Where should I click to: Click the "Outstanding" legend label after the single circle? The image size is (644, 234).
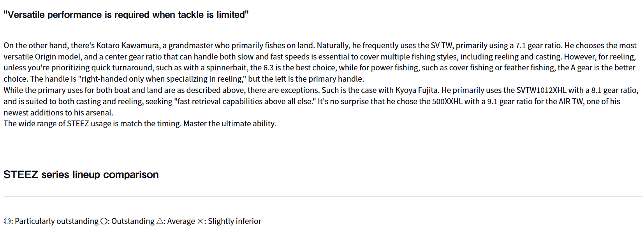tap(133, 221)
